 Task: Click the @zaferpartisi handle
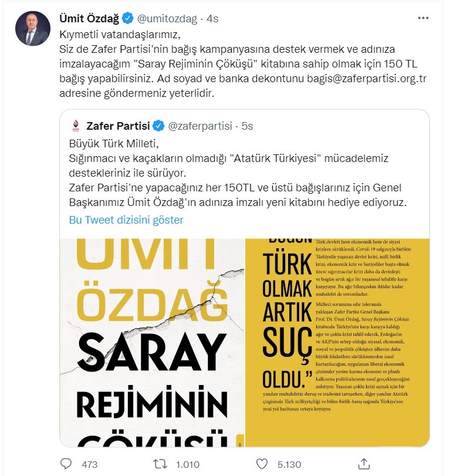pyautogui.click(x=200, y=126)
